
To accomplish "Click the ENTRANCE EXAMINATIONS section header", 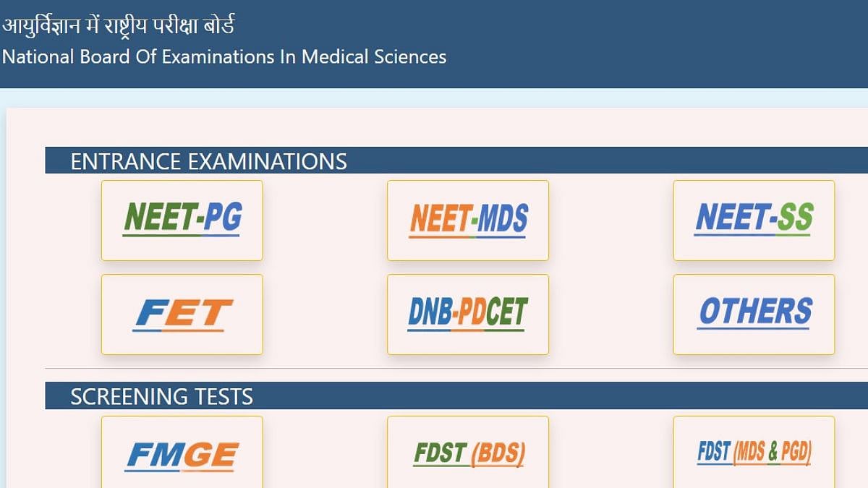I will pyautogui.click(x=208, y=161).
